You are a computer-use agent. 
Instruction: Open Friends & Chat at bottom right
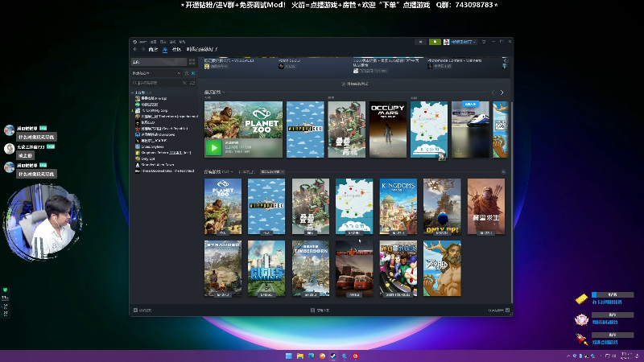tap(498, 311)
